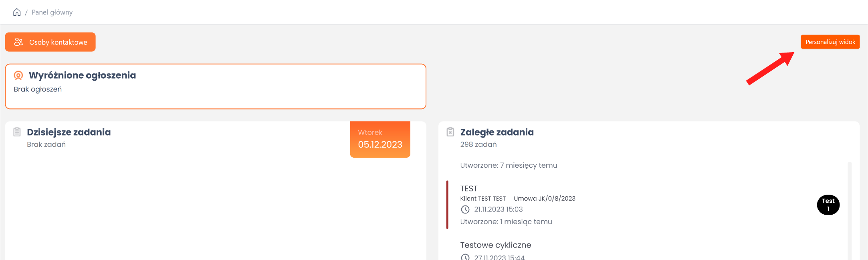Click the clock icon under Testowe cykliczne
The width and height of the screenshot is (868, 260).
[465, 257]
